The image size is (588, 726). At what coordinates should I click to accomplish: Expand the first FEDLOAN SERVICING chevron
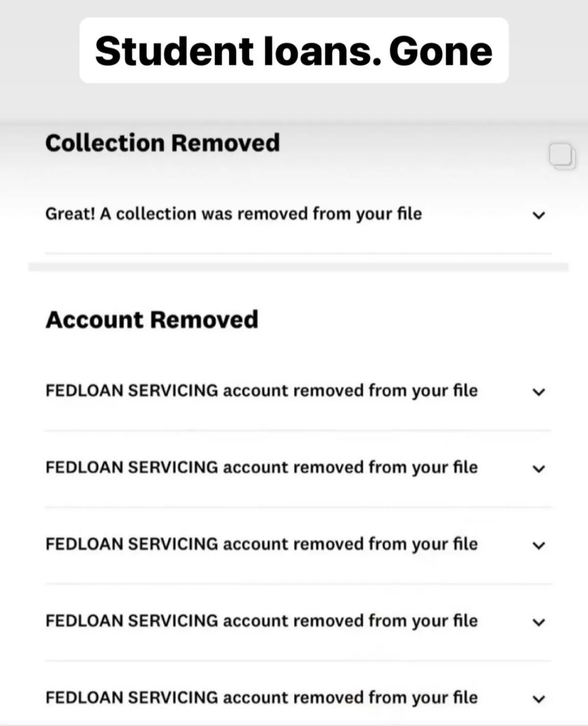(539, 392)
